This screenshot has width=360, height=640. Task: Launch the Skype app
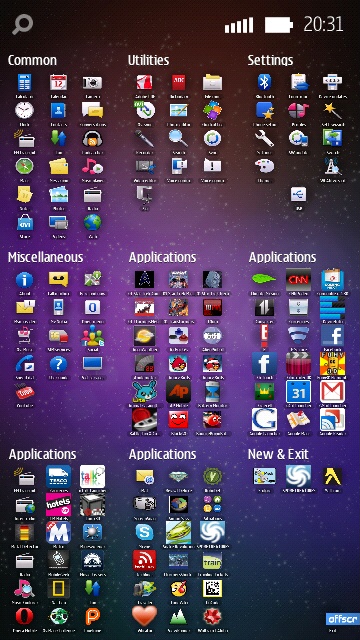click(x=144, y=532)
